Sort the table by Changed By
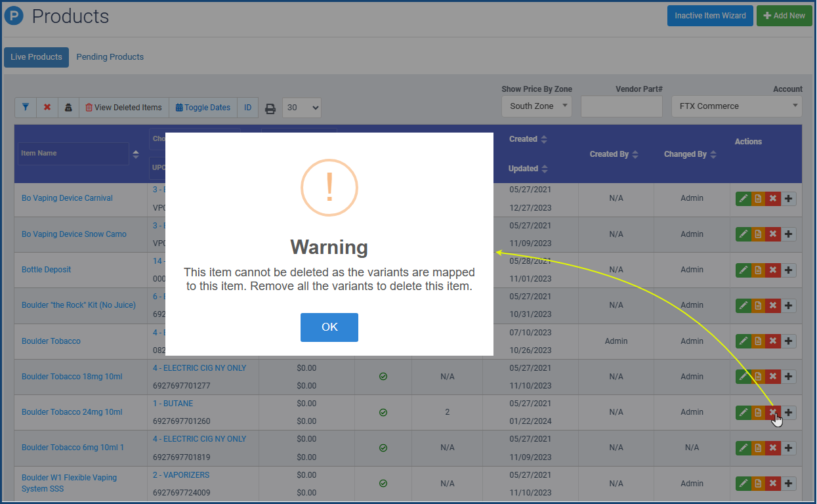This screenshot has height=504, width=817. [x=713, y=154]
